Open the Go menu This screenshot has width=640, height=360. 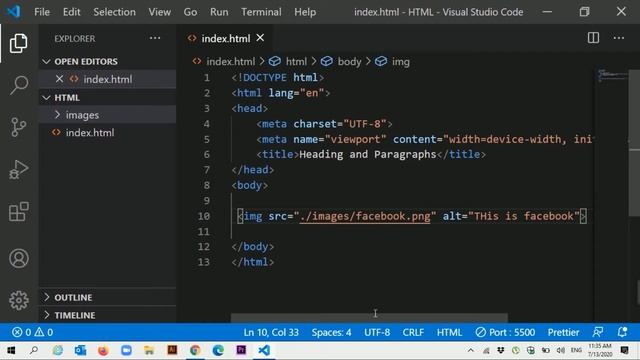point(190,12)
